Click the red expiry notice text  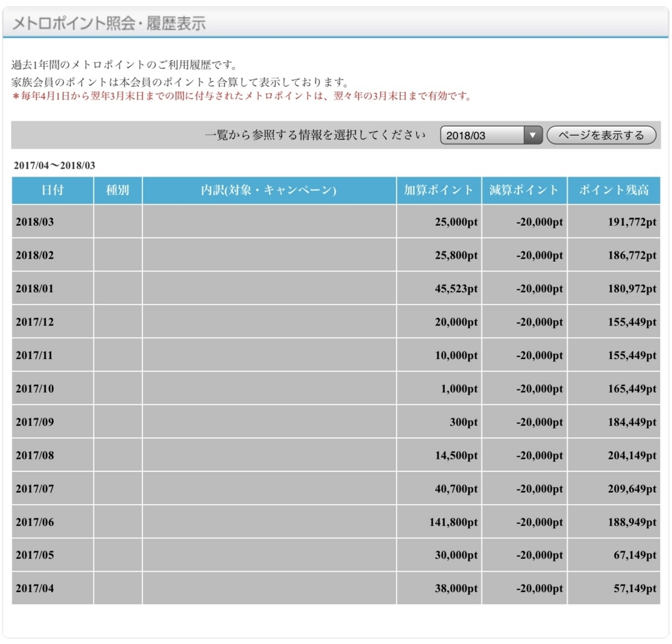click(x=241, y=96)
